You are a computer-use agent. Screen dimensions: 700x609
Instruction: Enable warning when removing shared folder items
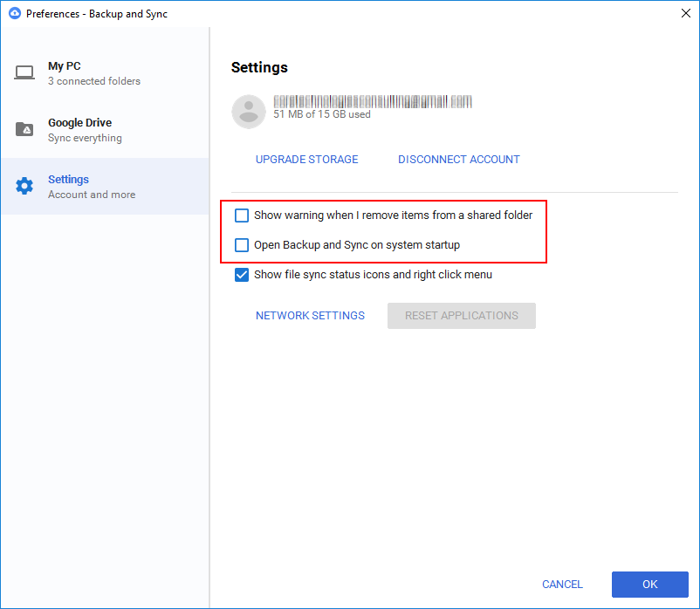[x=242, y=216]
